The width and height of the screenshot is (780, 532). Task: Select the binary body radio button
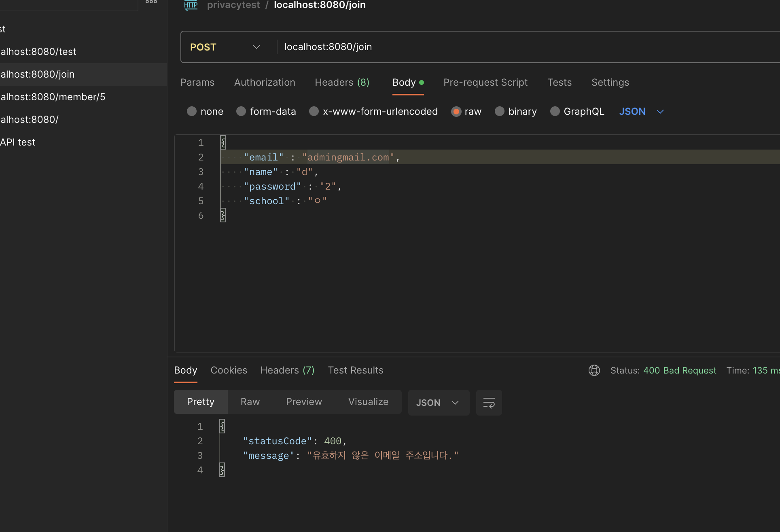[500, 112]
